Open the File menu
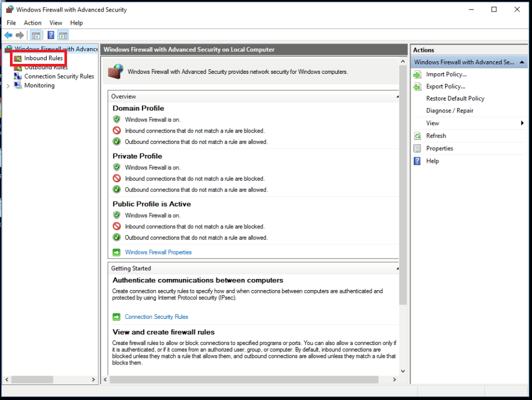Screen dimensions: 532x400 [12, 23]
